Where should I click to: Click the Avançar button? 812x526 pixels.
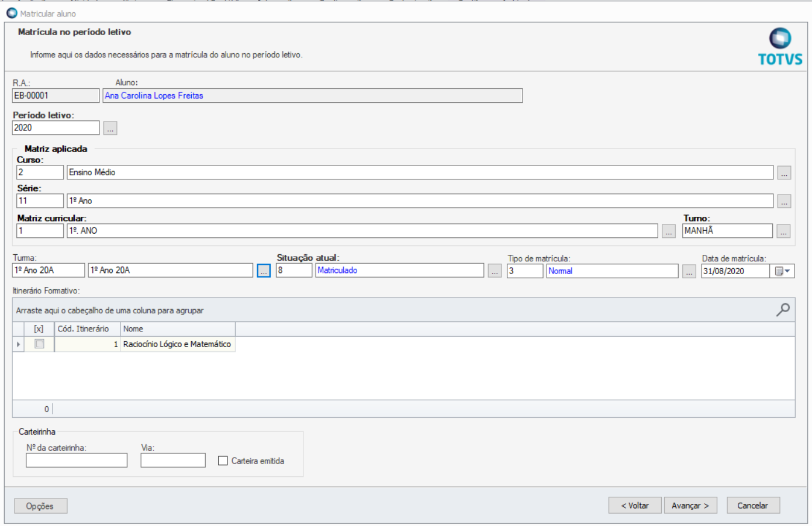pyautogui.click(x=690, y=506)
